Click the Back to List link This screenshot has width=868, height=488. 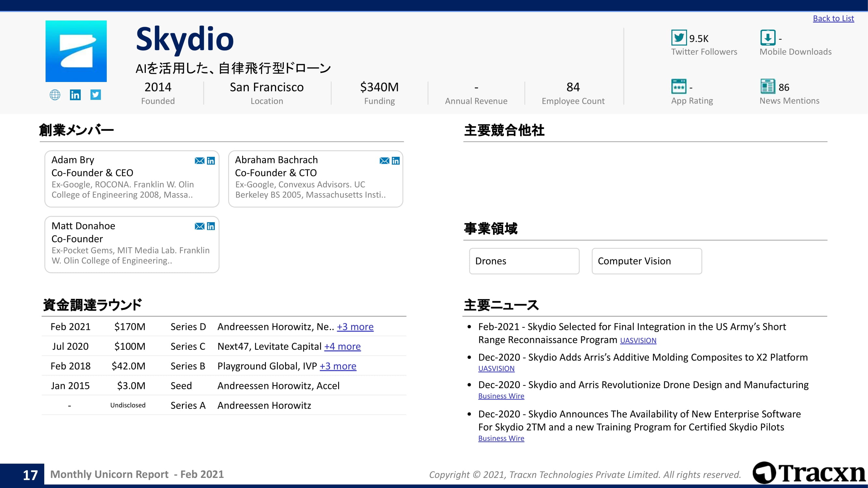(x=833, y=19)
